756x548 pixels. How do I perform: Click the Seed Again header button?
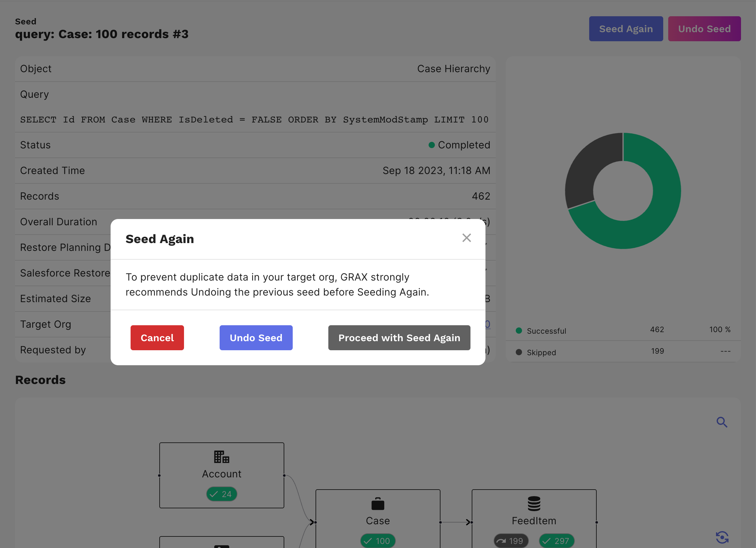point(626,29)
